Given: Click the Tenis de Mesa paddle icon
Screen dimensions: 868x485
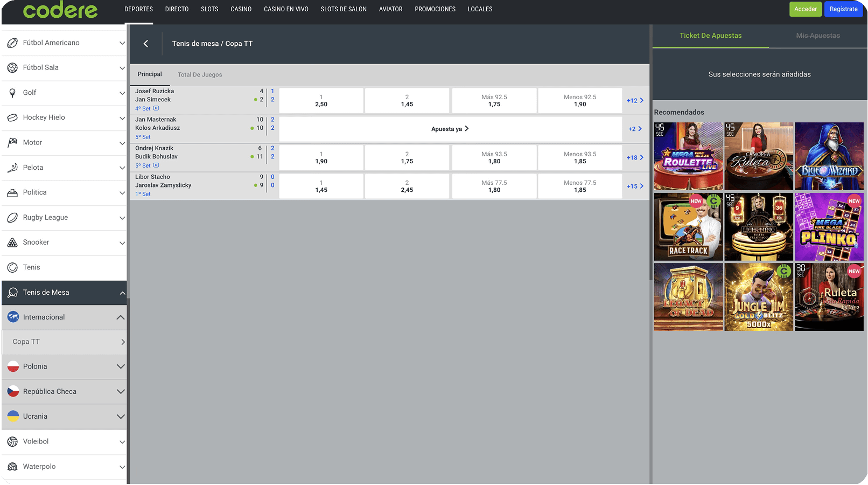Looking at the screenshot, I should click(12, 293).
